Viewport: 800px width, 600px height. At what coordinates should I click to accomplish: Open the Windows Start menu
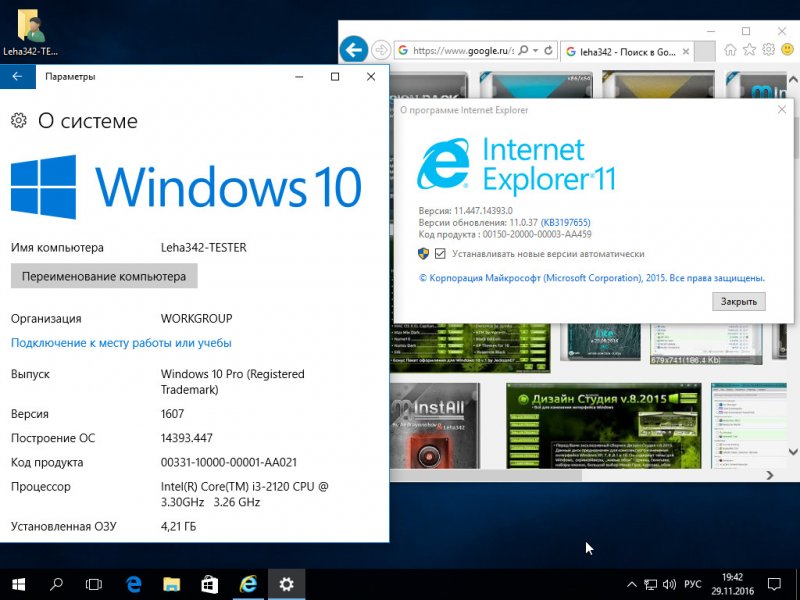tap(18, 584)
